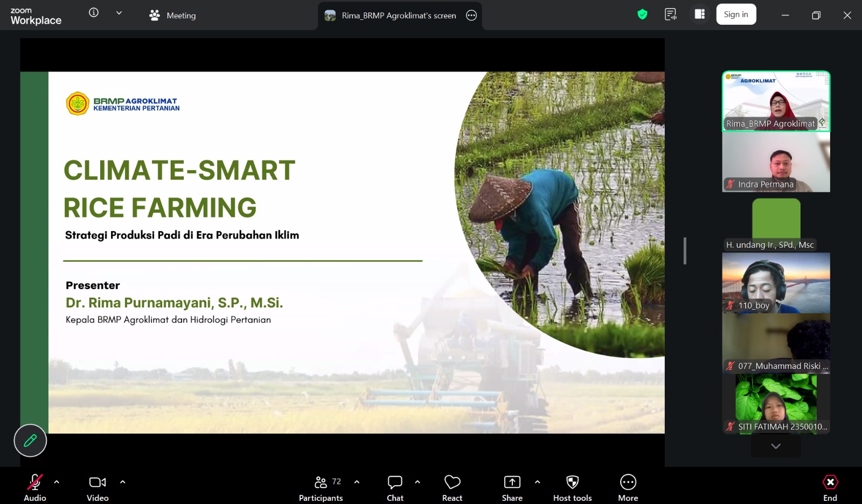Image resolution: width=862 pixels, height=504 pixels.
Task: Click the green encryption shield icon
Action: [x=642, y=15]
